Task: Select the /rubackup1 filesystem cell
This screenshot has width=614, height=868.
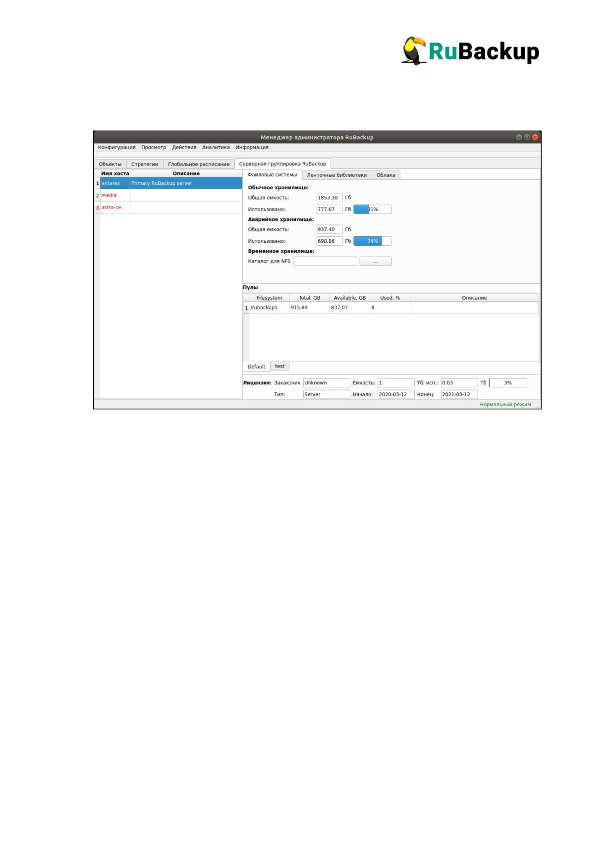Action: click(269, 308)
